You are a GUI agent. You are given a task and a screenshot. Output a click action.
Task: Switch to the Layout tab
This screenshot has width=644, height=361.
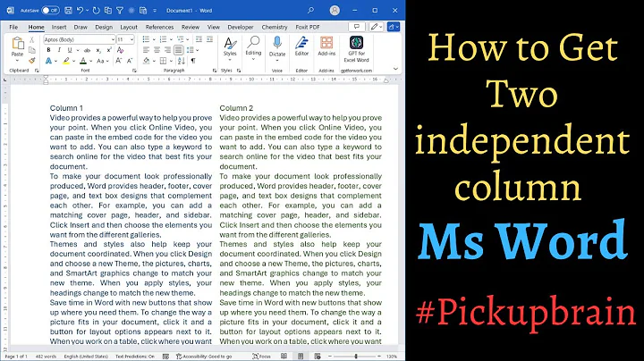[x=129, y=27]
